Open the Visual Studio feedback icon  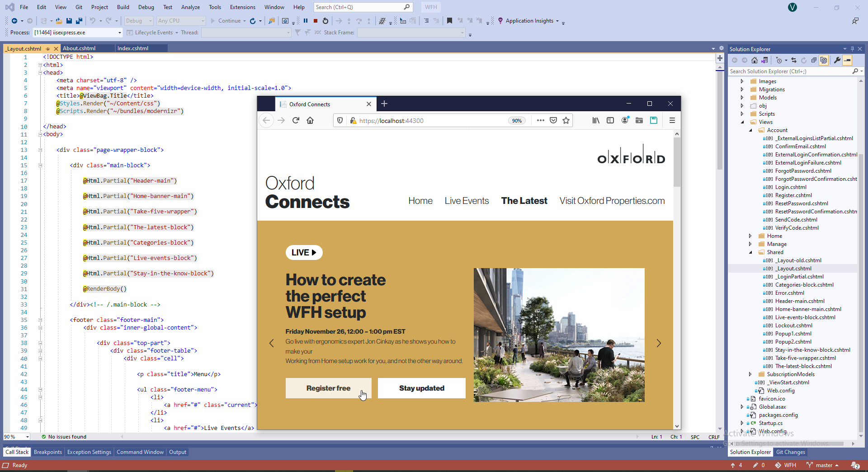click(855, 21)
